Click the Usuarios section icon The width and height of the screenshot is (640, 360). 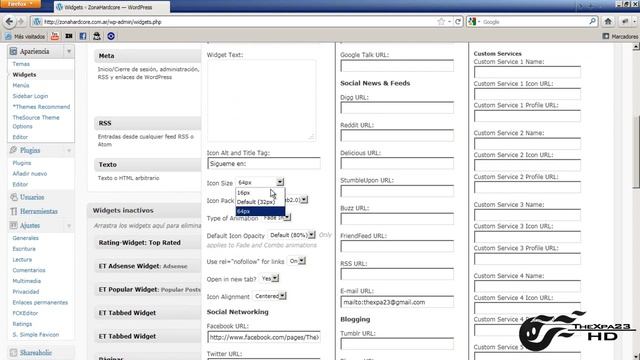(x=13, y=197)
